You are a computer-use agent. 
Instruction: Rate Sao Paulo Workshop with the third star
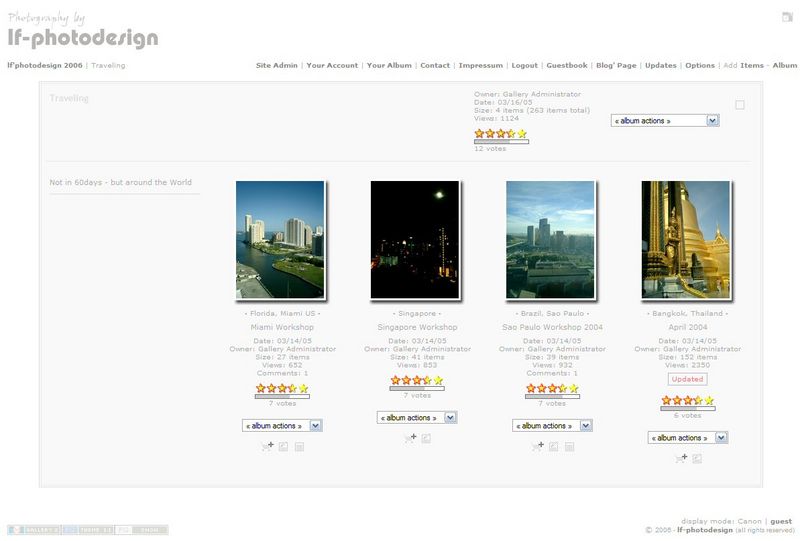553,388
